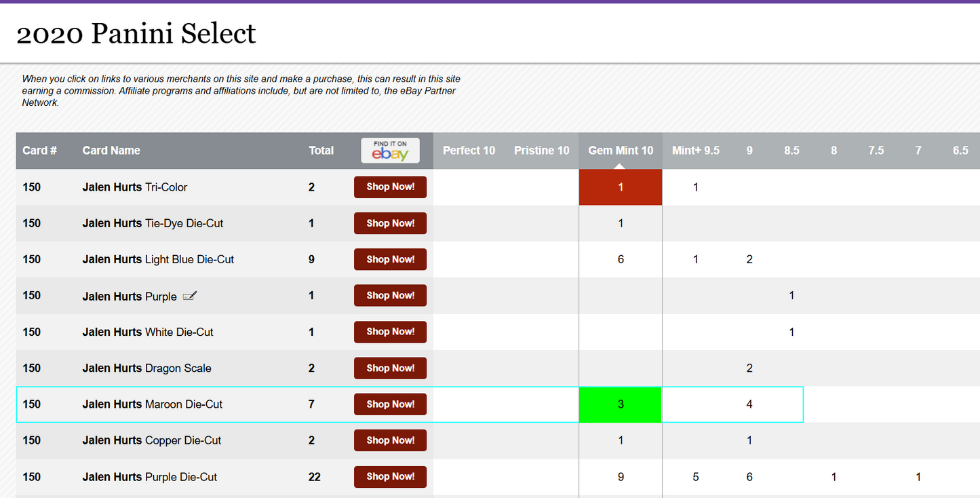Open Shop Now for Maroon Die-Cut

pyautogui.click(x=390, y=404)
